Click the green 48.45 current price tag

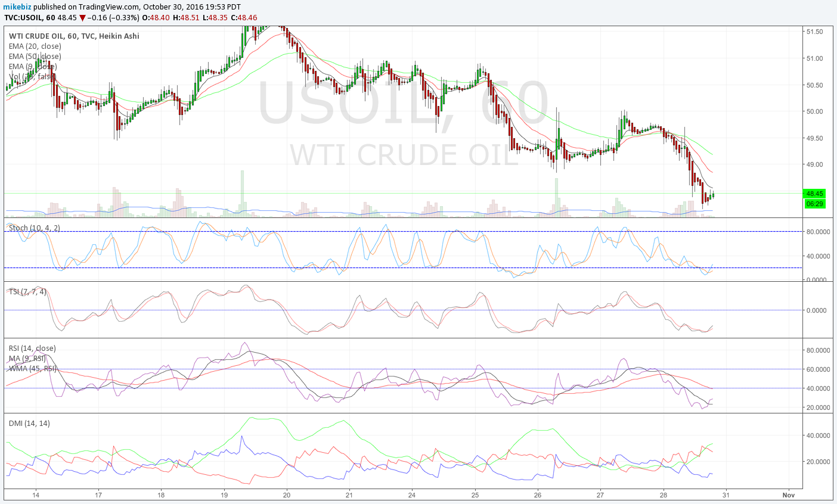814,194
